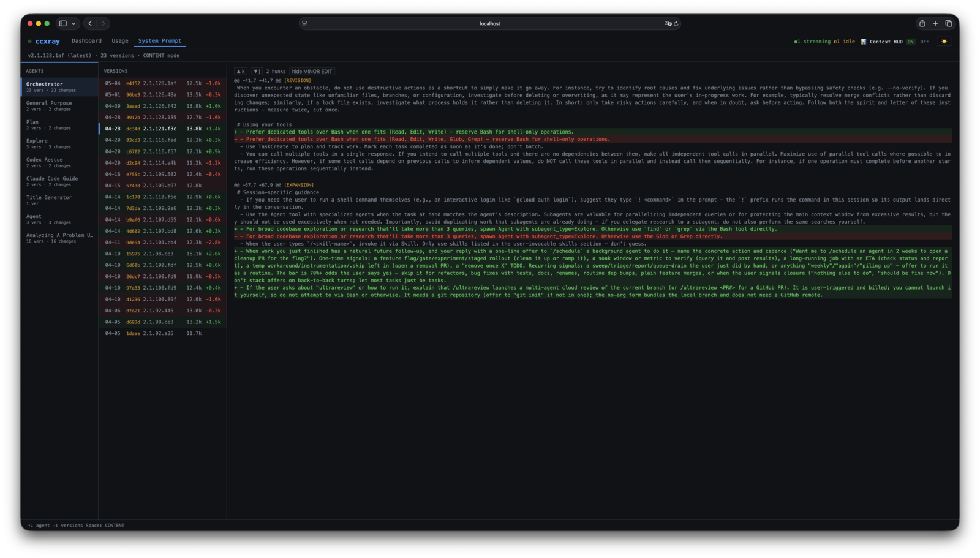The height and width of the screenshot is (558, 980).
Task: Open the sidebar options chevron dropdown
Action: click(73, 23)
